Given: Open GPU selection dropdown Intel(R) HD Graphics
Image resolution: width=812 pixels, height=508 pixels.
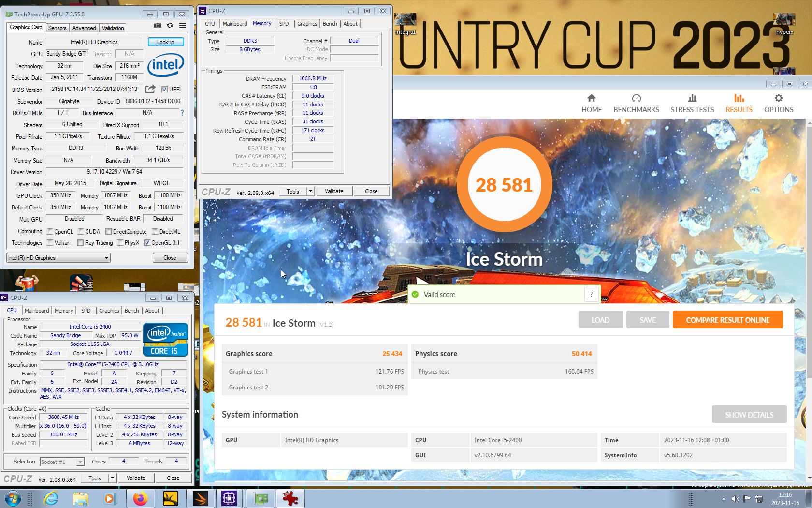Looking at the screenshot, I should (x=58, y=258).
